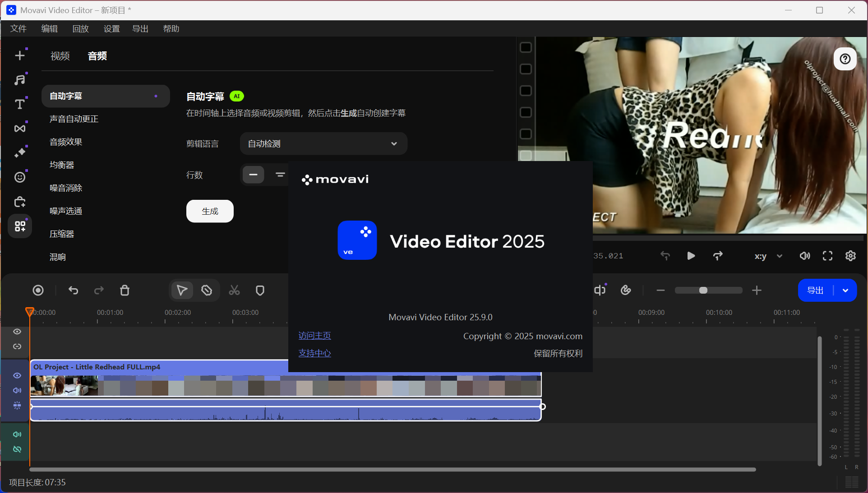Open the Titles text tool
Viewport: 868px width, 493px height.
[x=20, y=104]
